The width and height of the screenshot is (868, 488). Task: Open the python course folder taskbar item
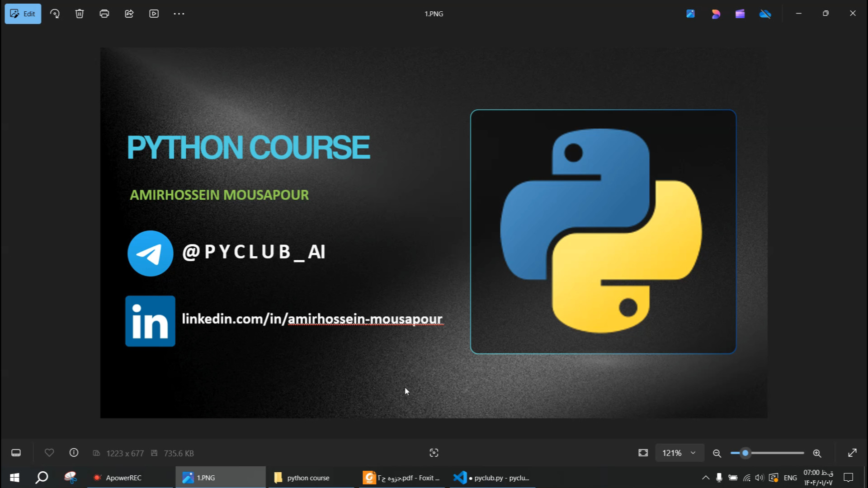311,478
